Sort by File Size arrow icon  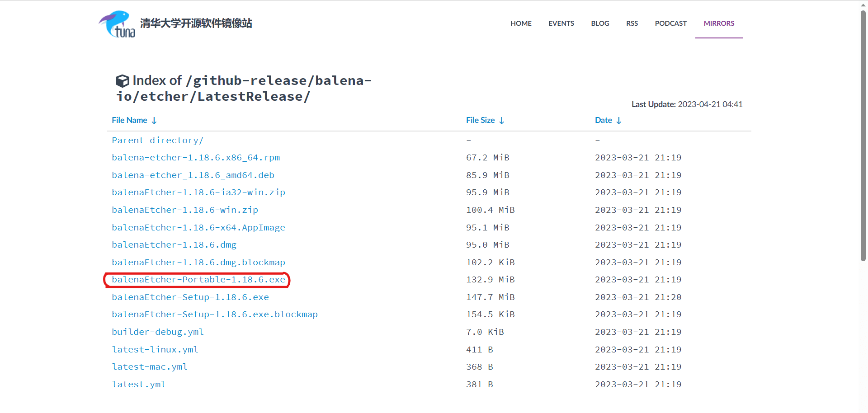click(502, 121)
